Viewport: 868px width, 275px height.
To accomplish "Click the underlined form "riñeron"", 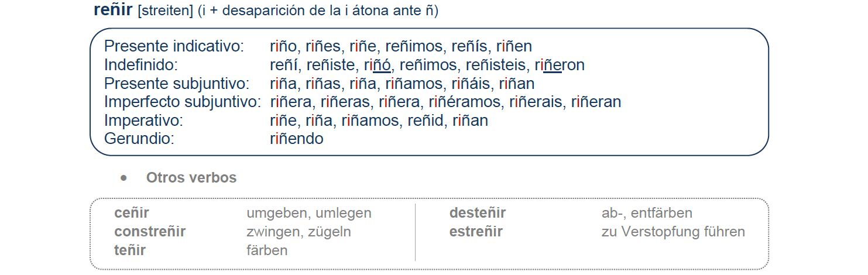I will pyautogui.click(x=560, y=65).
